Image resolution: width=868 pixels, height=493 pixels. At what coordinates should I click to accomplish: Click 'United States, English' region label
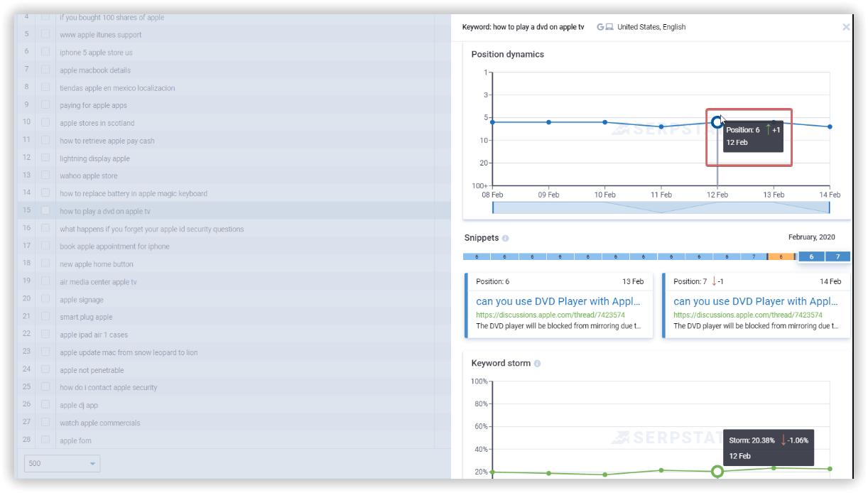point(651,27)
